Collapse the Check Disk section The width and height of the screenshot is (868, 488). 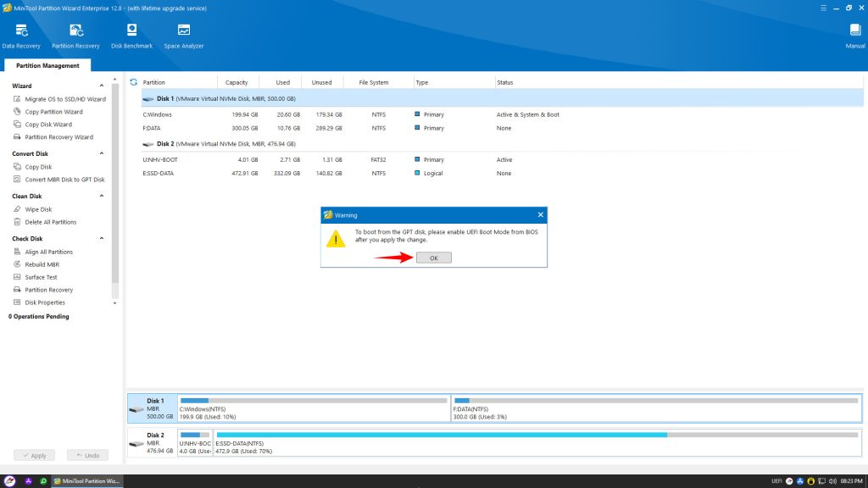point(102,238)
